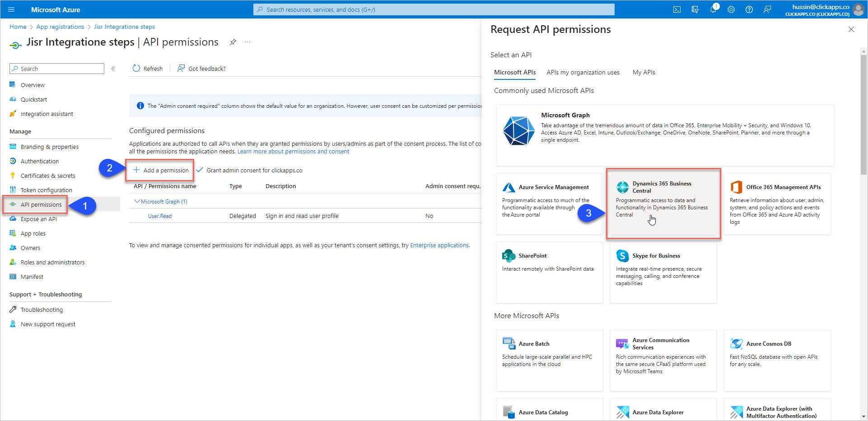Click the help question mark icon
This screenshot has height=421, width=868.
click(749, 9)
